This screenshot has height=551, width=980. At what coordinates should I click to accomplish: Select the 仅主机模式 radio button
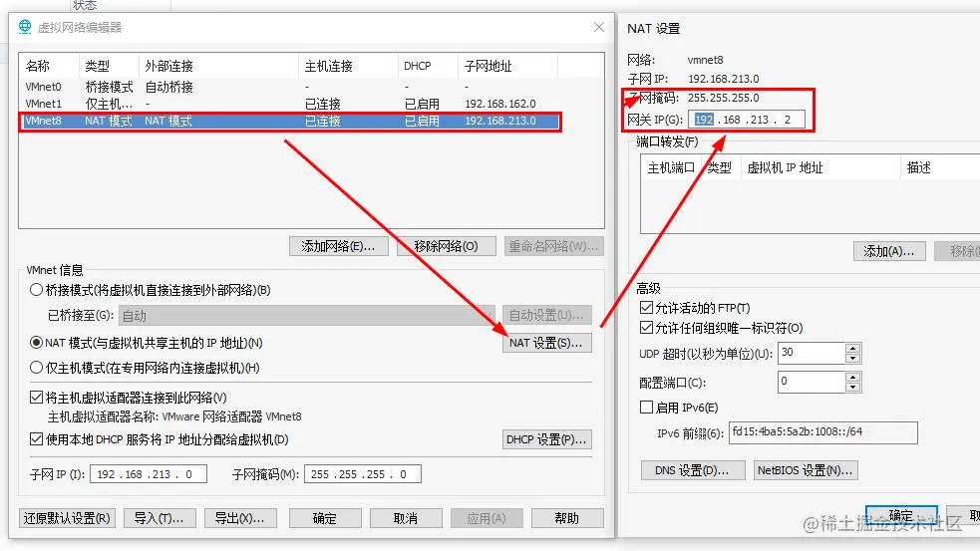coord(36,368)
